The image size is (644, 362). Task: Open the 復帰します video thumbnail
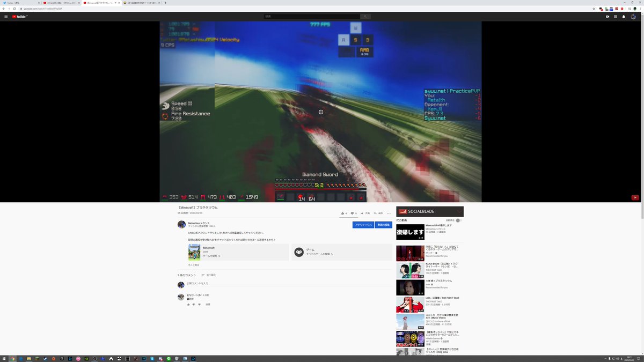tap(410, 232)
